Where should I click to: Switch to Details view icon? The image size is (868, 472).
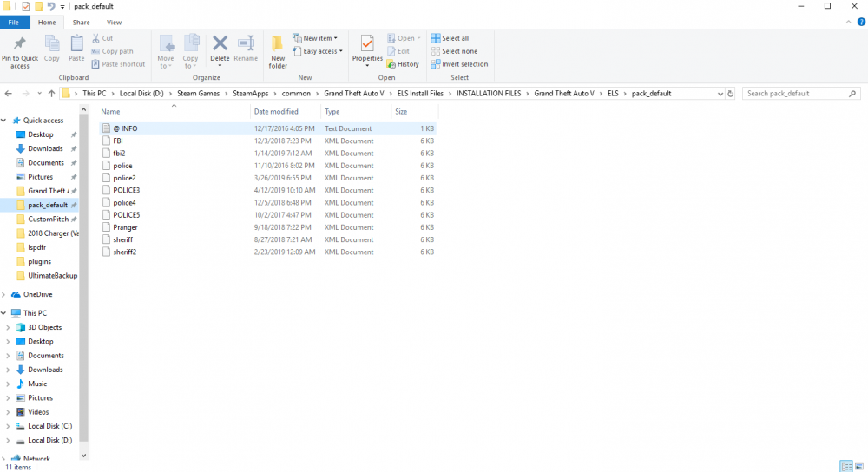tap(846, 467)
